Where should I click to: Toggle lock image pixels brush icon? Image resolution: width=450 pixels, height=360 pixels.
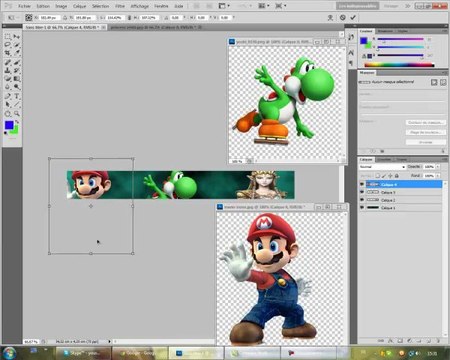(x=384, y=176)
